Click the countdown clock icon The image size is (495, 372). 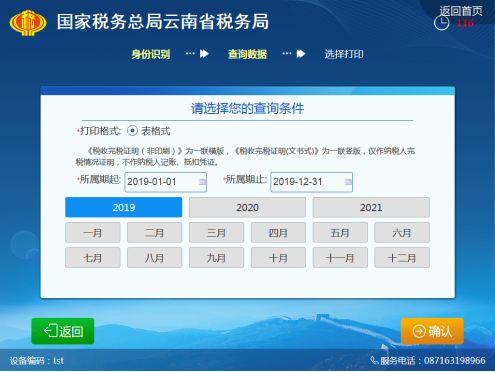coord(442,23)
